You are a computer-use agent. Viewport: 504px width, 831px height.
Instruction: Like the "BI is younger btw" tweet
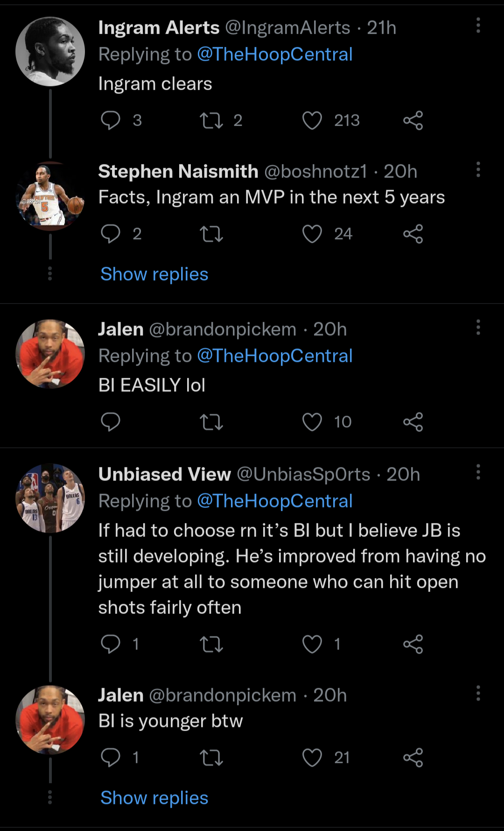pyautogui.click(x=312, y=758)
